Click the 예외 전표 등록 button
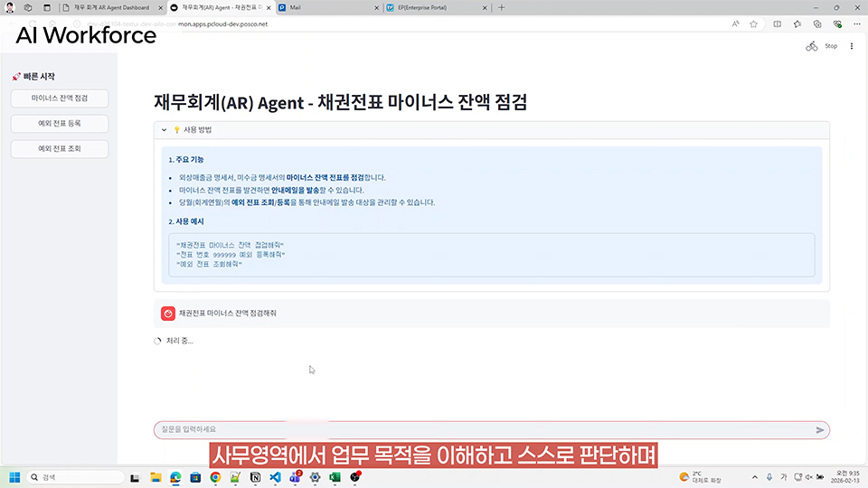 click(59, 123)
